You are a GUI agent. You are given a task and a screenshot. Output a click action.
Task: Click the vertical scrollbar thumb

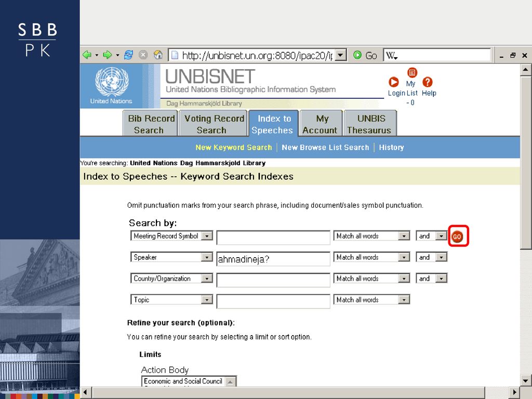coord(525,163)
